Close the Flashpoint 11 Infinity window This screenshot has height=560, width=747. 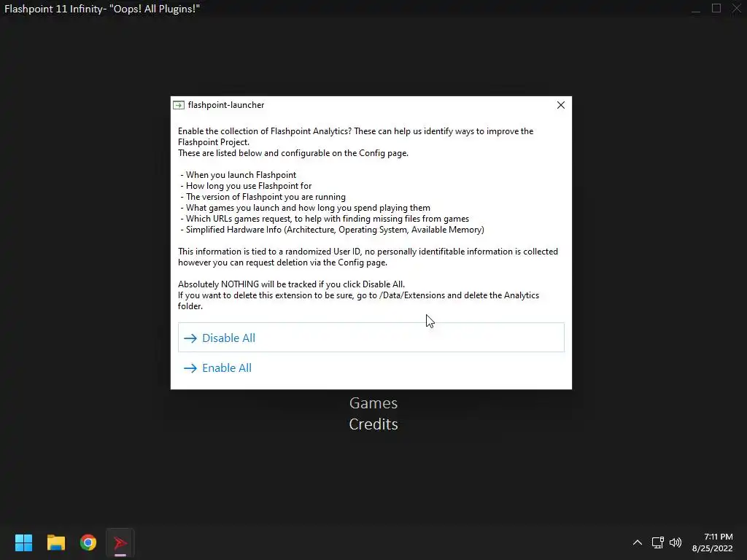[x=737, y=9]
